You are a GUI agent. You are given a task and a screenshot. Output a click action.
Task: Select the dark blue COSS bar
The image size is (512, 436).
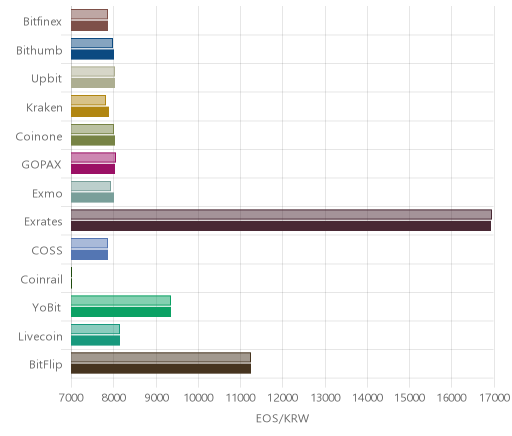coord(89,255)
